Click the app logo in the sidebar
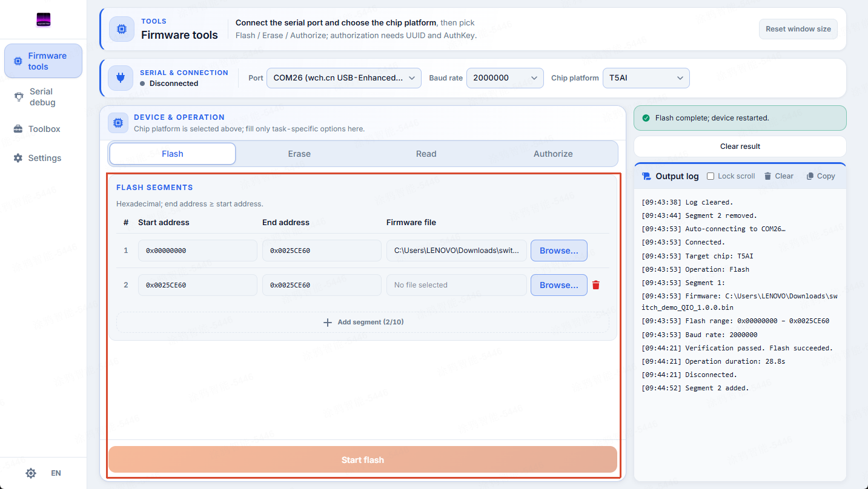The width and height of the screenshot is (868, 489). [x=43, y=20]
